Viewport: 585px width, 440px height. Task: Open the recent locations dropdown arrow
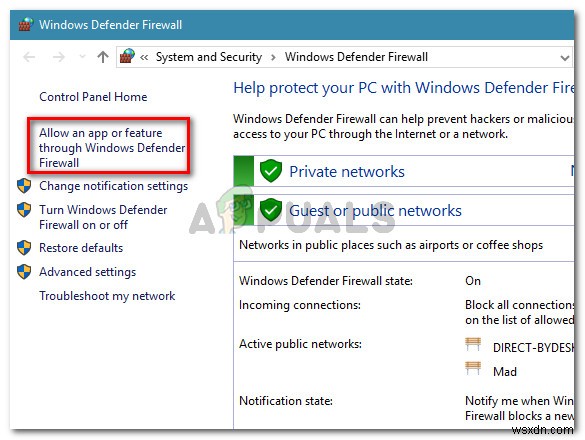pos(82,57)
